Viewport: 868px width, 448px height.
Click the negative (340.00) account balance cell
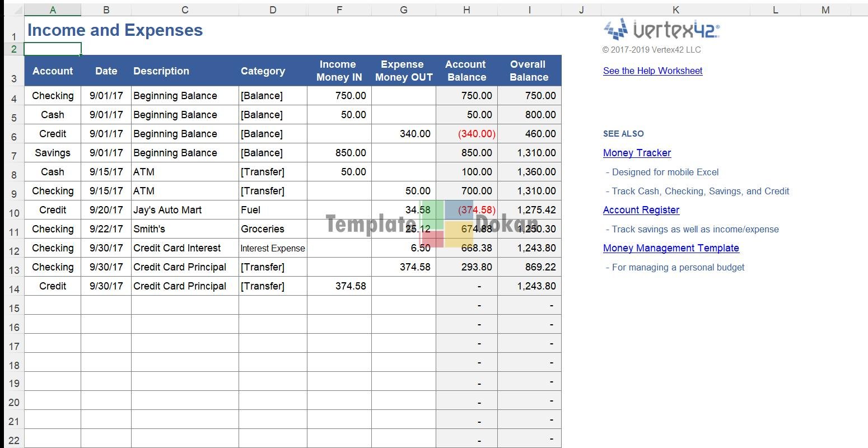[x=466, y=134]
